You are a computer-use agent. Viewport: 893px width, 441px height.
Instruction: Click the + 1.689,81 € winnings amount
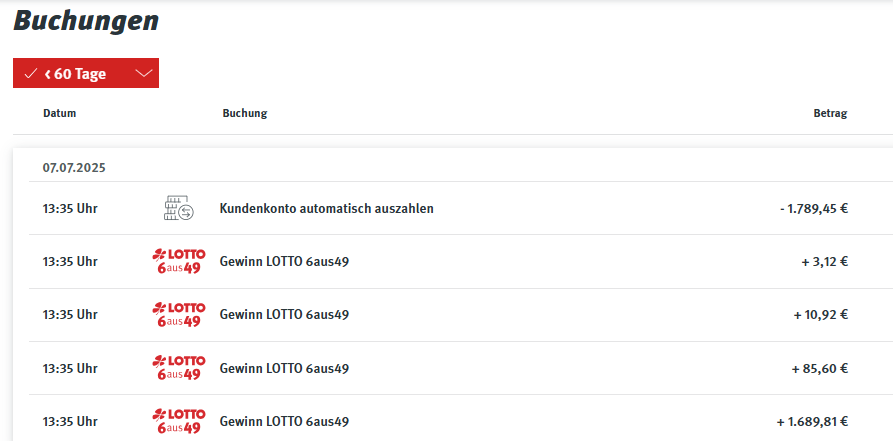813,422
